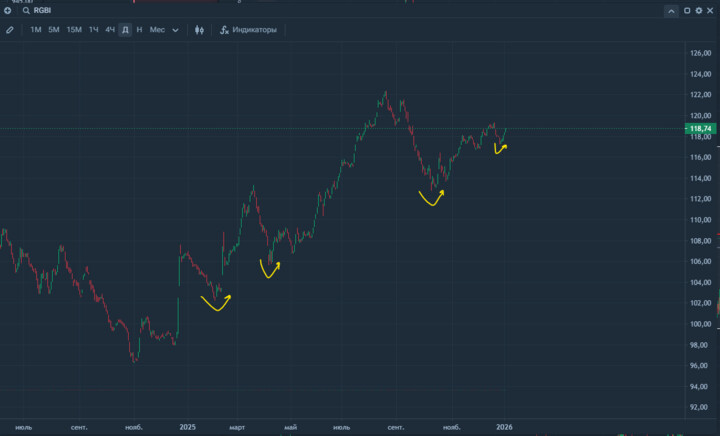Choose the 1Ч hourly timeframe
Image resolution: width=720 pixels, height=436 pixels.
[x=93, y=30]
